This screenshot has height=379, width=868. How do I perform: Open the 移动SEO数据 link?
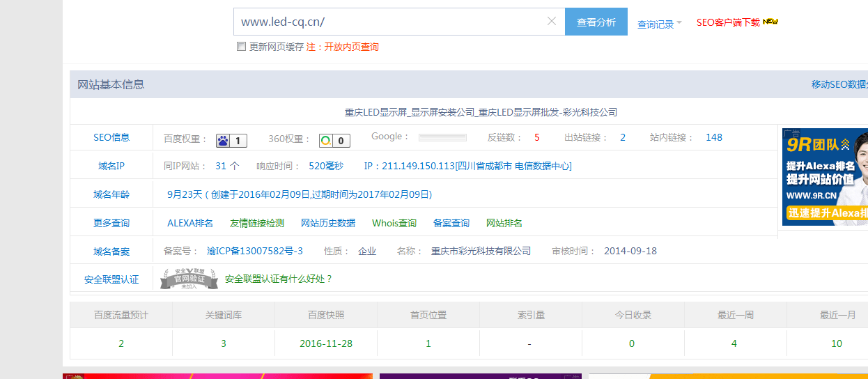839,84
